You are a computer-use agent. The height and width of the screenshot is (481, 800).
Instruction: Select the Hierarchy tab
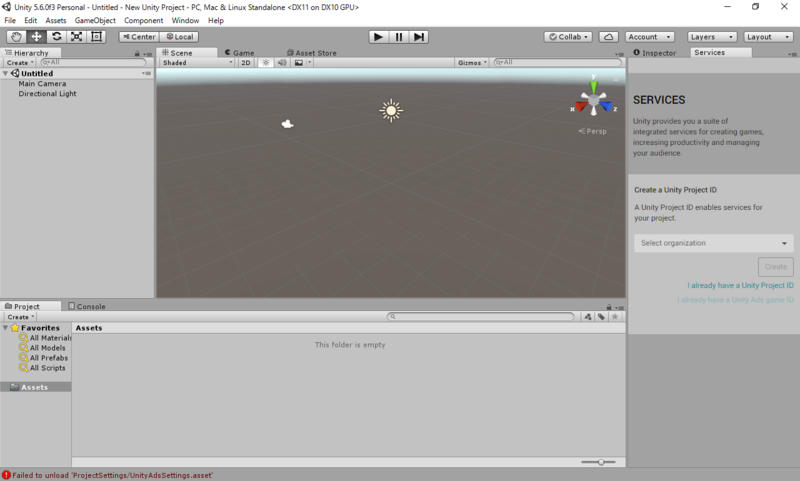tap(31, 53)
